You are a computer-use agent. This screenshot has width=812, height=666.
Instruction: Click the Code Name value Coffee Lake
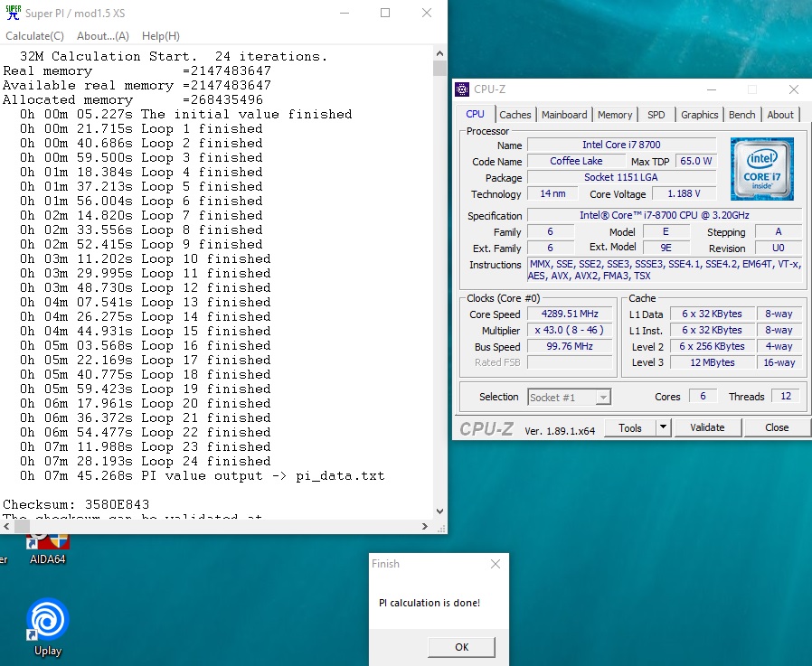(x=576, y=161)
